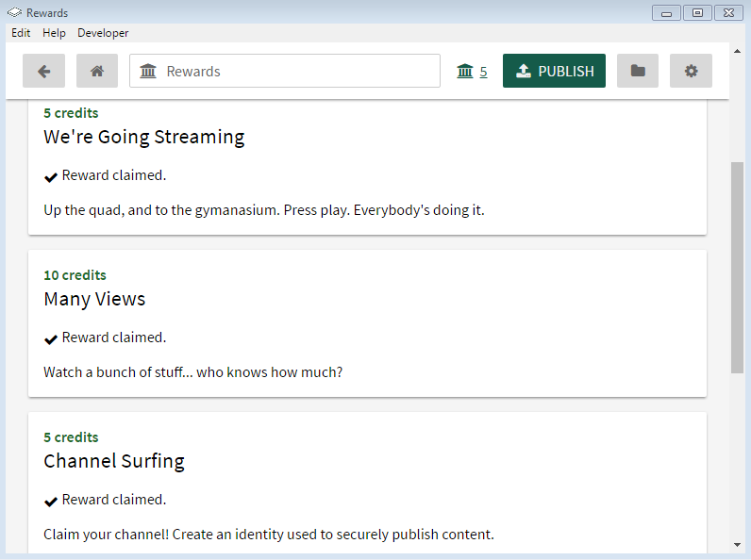Click the 5 credits balance link

[x=483, y=72]
